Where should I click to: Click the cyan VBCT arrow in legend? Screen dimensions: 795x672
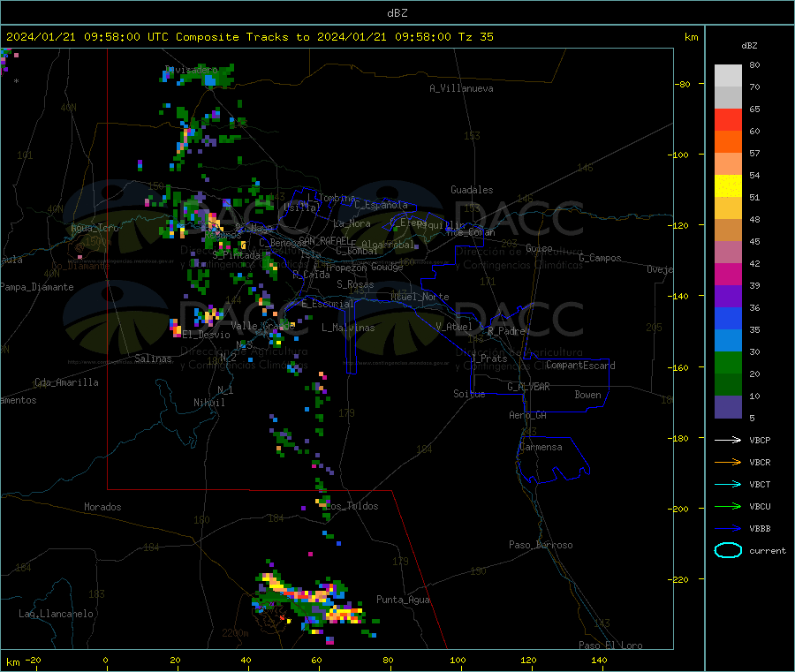[x=728, y=484]
